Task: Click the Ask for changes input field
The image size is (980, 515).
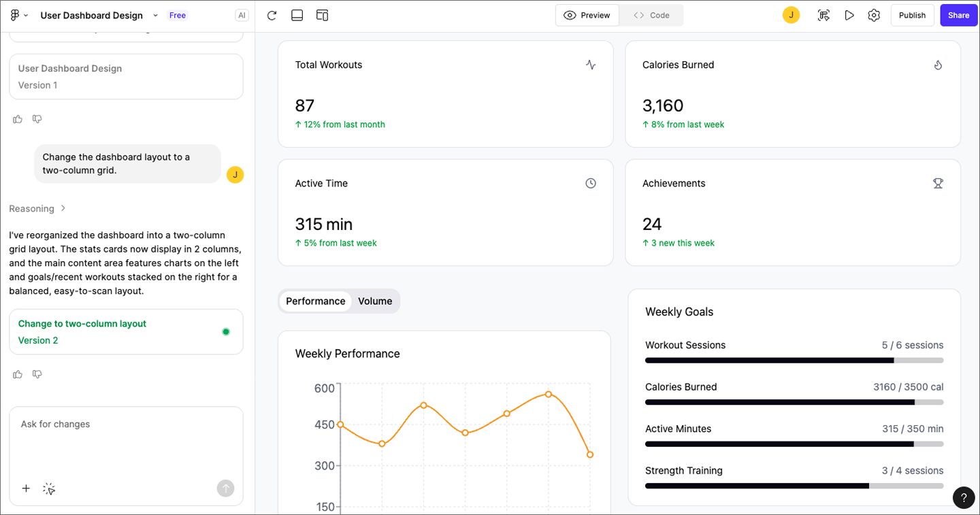Action: (126, 442)
